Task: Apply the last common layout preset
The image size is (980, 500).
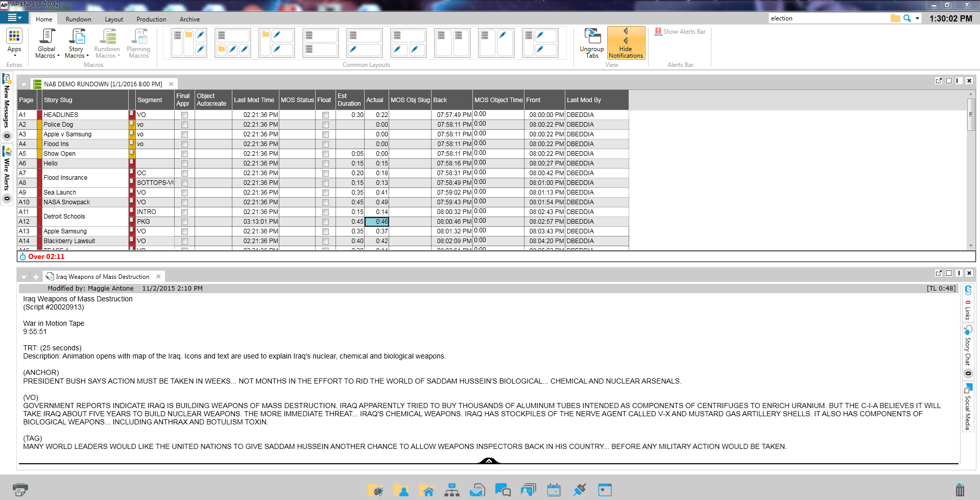Action: tap(540, 43)
